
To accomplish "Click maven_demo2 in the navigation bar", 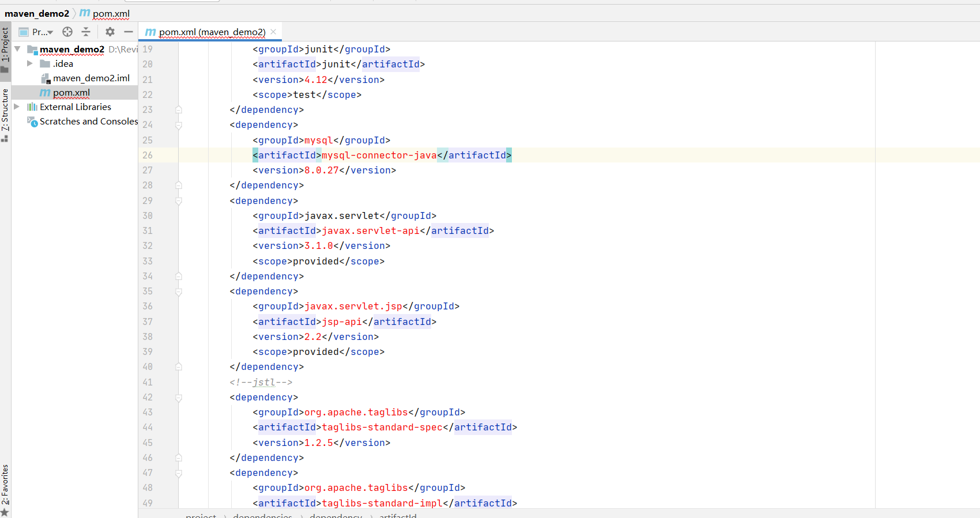I will pos(37,13).
